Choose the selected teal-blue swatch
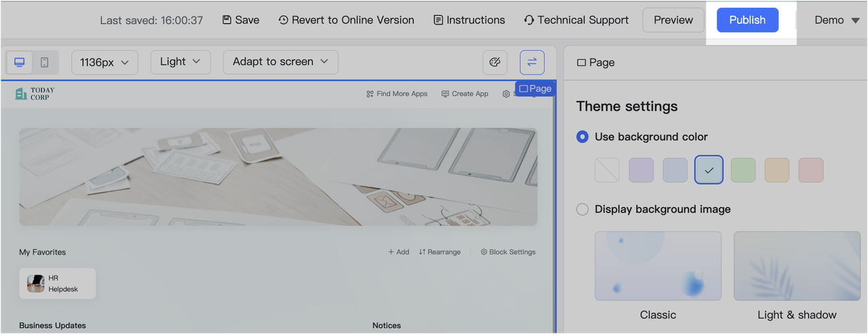Viewport: 868px width, 334px height. [709, 170]
